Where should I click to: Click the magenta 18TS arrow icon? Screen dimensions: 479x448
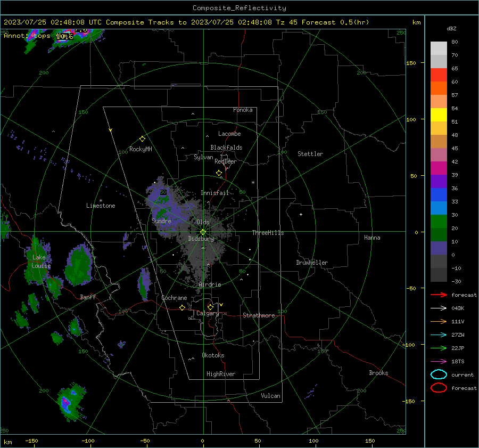pos(439,362)
